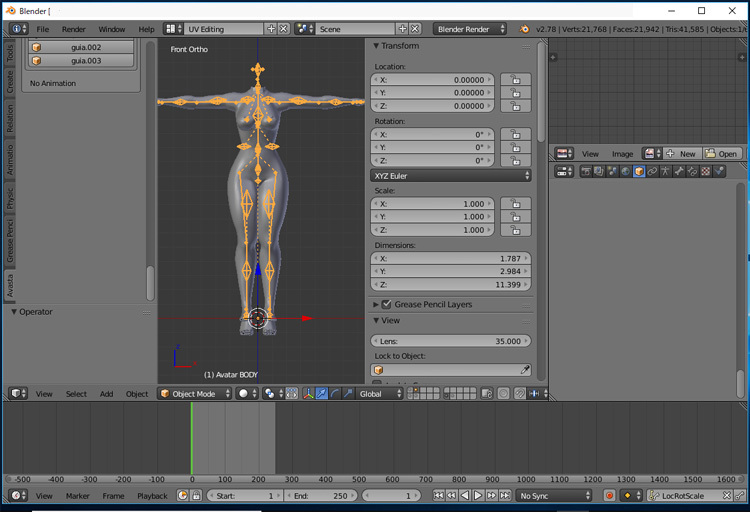Open the viewport shading dropdown
Viewport: 750px width, 512px height.
coord(248,393)
